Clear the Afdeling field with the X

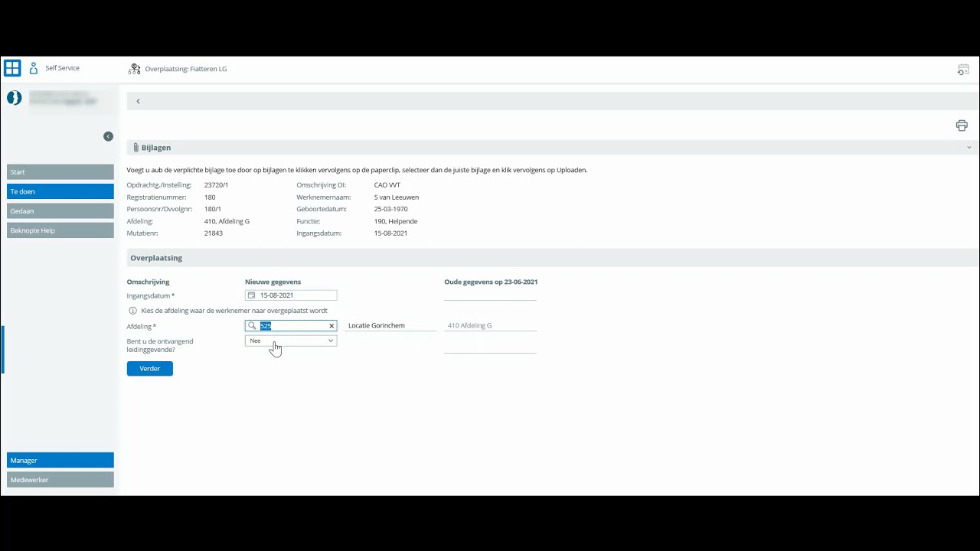click(332, 326)
